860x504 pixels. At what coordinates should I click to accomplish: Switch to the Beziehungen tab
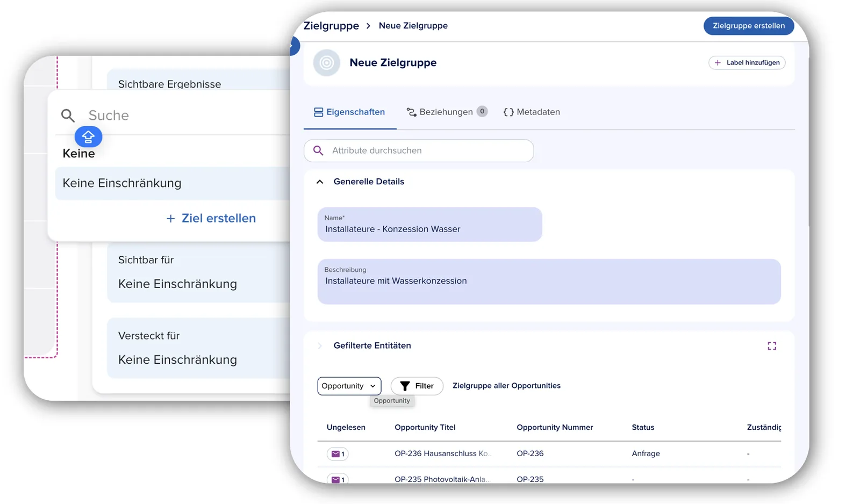click(447, 112)
